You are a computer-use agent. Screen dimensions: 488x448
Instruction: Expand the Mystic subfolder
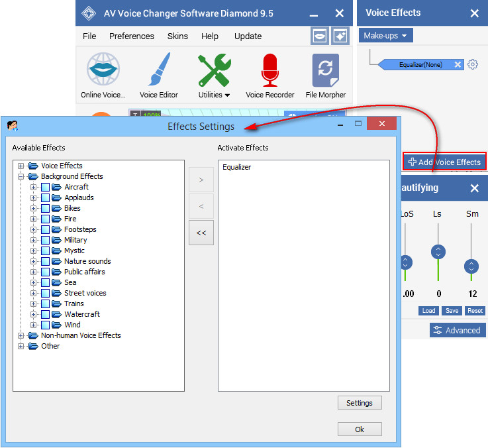tap(33, 251)
